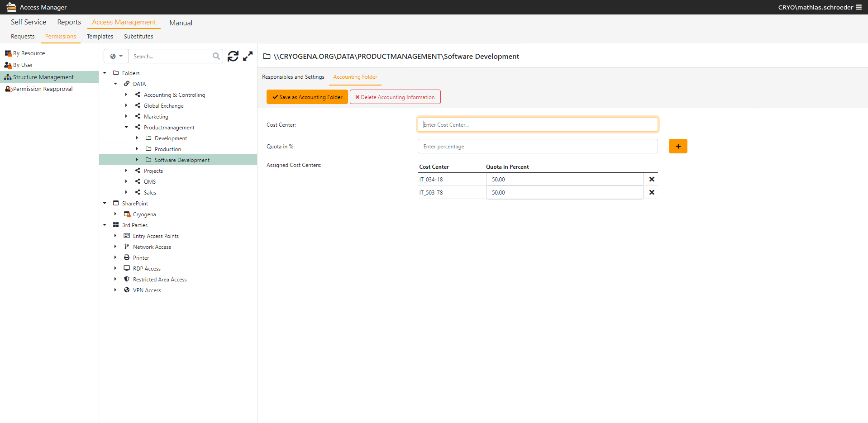Expand the tree to fullscreen view
Screen dimensions: 868x423
(x=248, y=56)
